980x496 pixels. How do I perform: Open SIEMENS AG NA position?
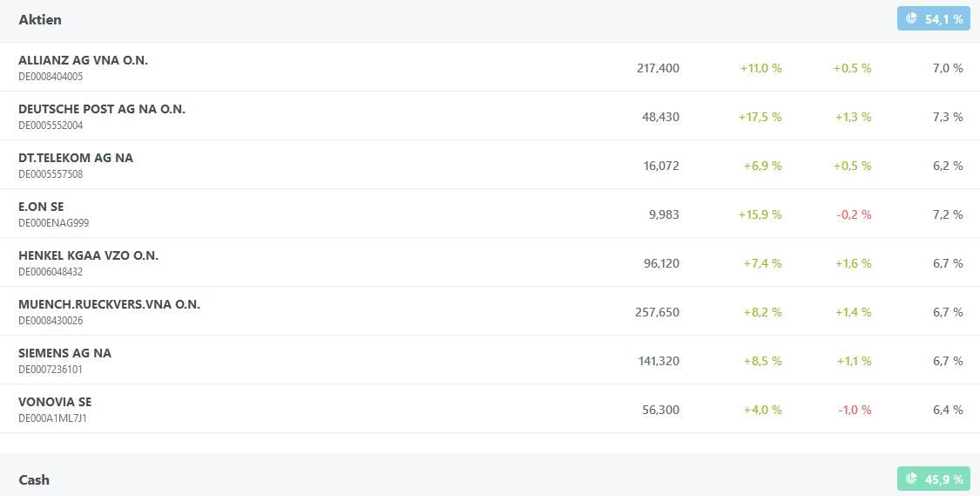point(64,353)
